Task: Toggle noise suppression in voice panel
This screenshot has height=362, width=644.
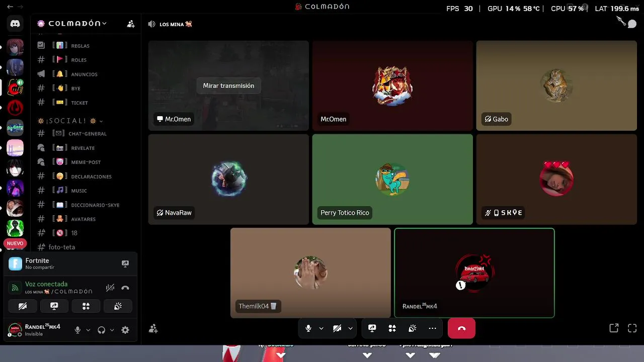Action: point(110,288)
